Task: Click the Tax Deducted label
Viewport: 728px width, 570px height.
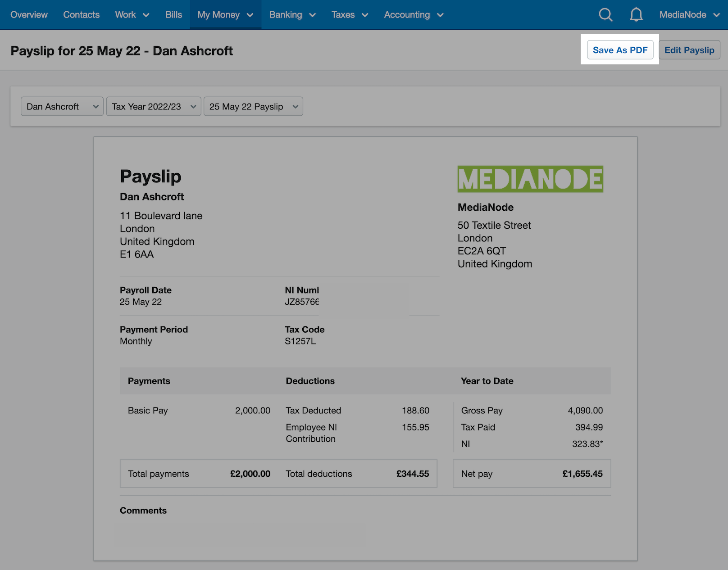Action: click(x=313, y=411)
